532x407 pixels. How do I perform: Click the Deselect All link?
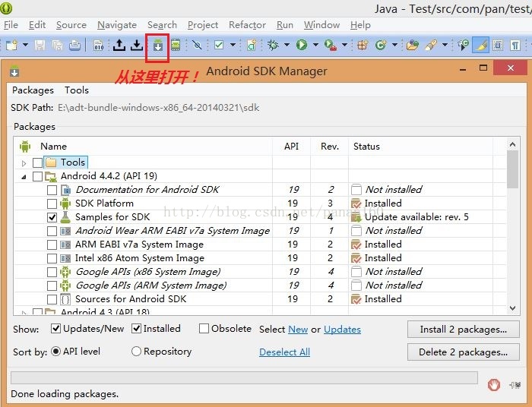[x=284, y=352]
